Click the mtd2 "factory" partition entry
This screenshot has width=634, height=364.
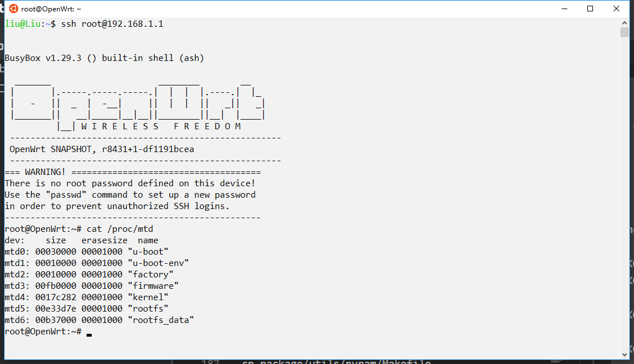click(89, 274)
